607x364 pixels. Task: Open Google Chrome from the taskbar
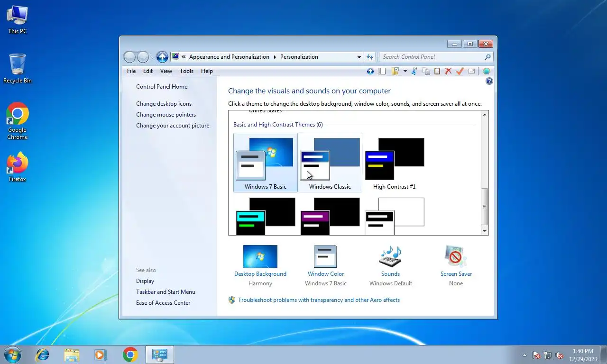[x=130, y=355]
